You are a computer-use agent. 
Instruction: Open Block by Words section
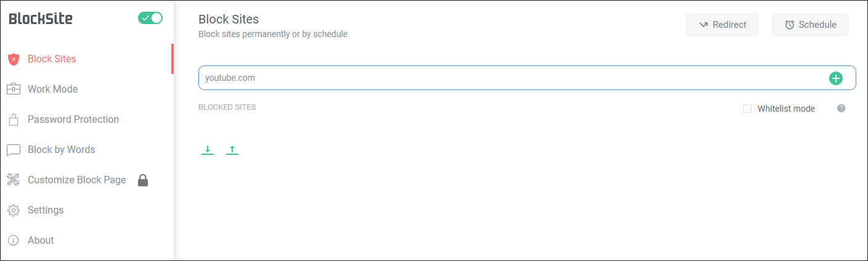click(62, 150)
